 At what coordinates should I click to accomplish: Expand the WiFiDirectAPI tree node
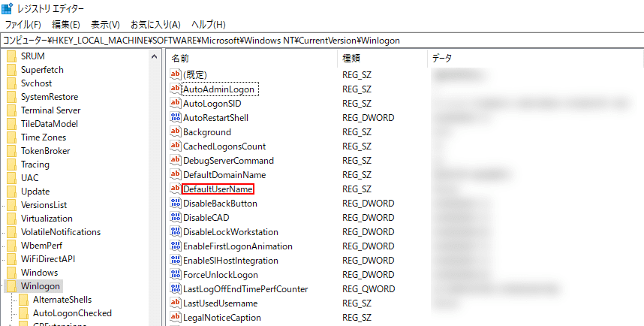coord(3,259)
